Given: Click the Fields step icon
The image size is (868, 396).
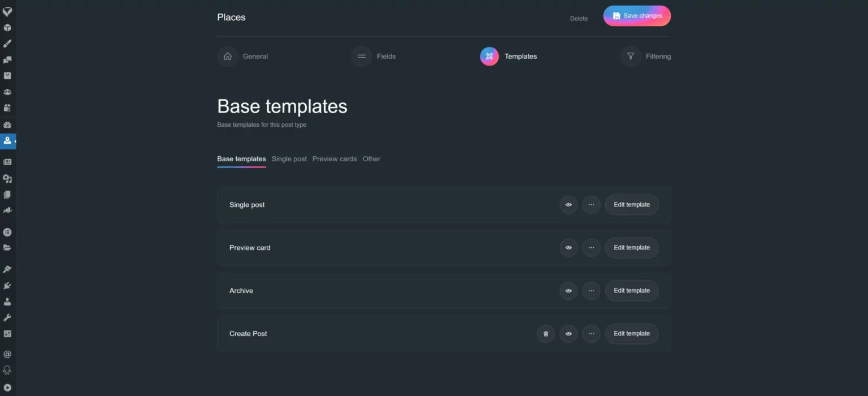Looking at the screenshot, I should click(x=362, y=57).
